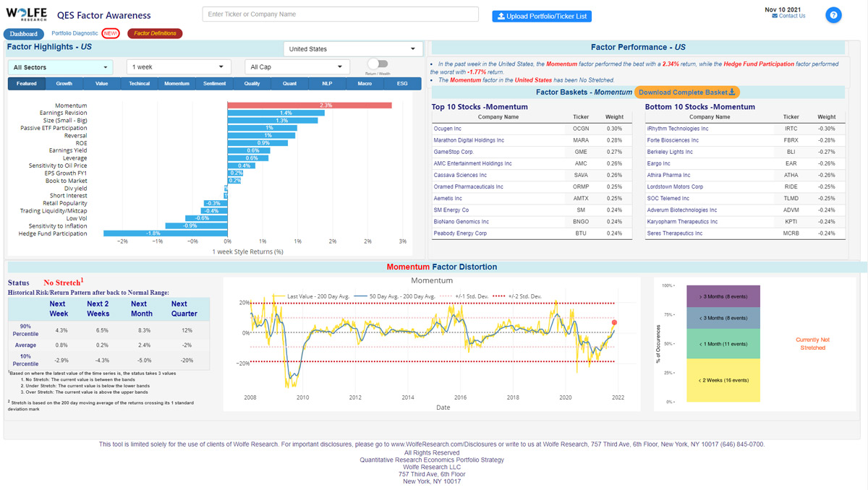
Task: Click the red current-value dot on Momentum chart
Action: point(615,322)
